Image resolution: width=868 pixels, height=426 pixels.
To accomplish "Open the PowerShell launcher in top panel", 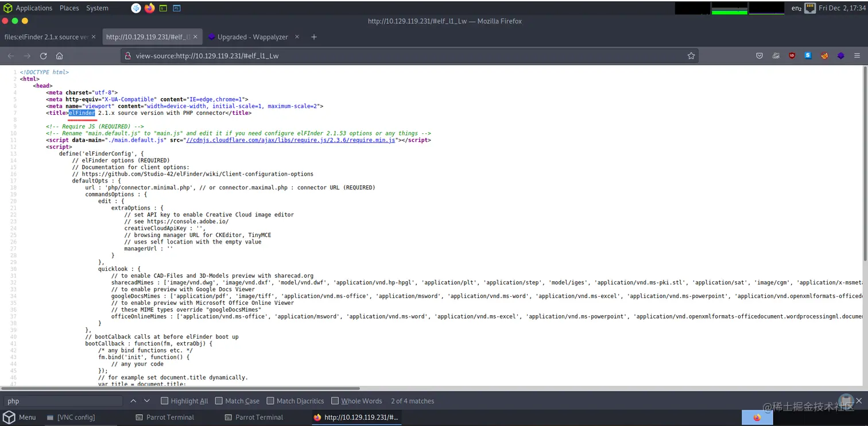I will (x=177, y=8).
